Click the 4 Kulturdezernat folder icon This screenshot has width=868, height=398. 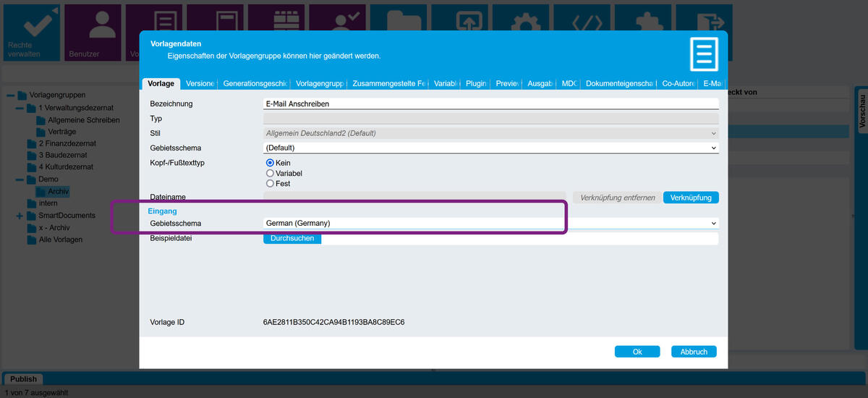click(x=32, y=167)
